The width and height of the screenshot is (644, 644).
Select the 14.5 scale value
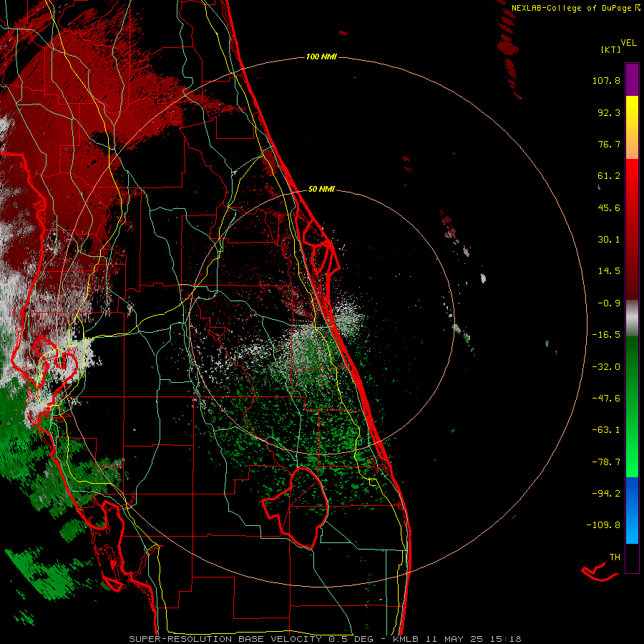[609, 271]
